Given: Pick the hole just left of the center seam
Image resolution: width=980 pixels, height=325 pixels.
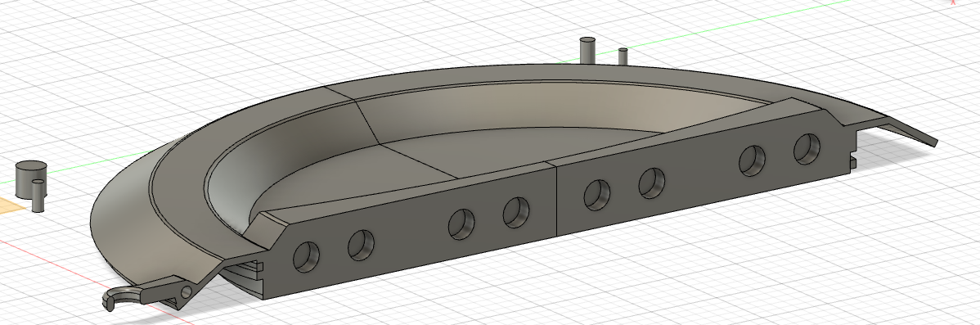Looking at the screenshot, I should (x=516, y=213).
